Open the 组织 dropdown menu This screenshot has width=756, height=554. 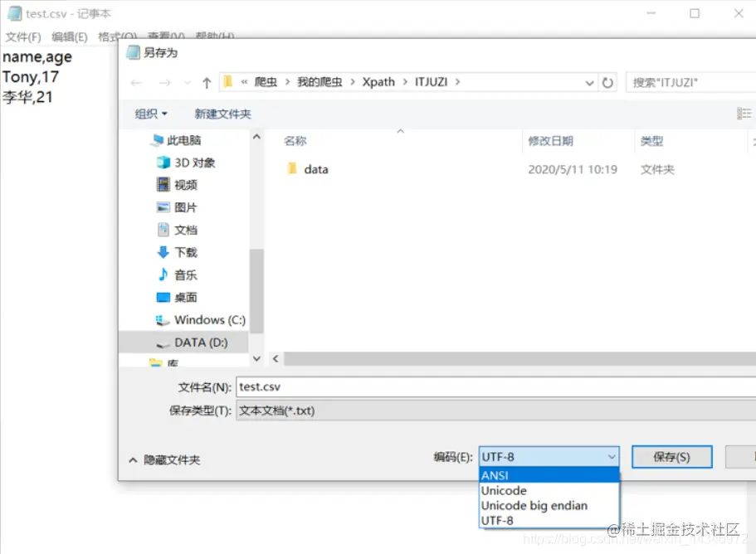coord(149,112)
